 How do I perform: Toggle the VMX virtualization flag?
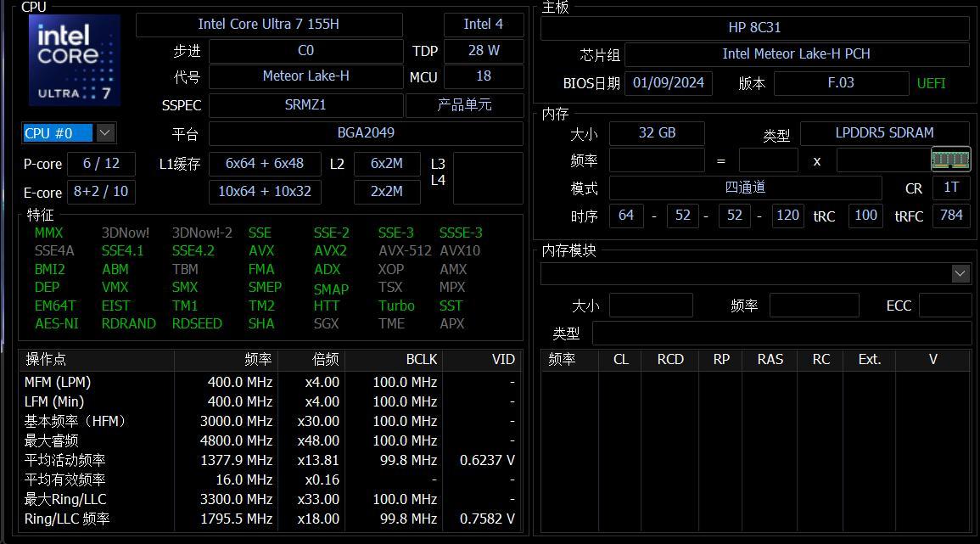pyautogui.click(x=113, y=287)
